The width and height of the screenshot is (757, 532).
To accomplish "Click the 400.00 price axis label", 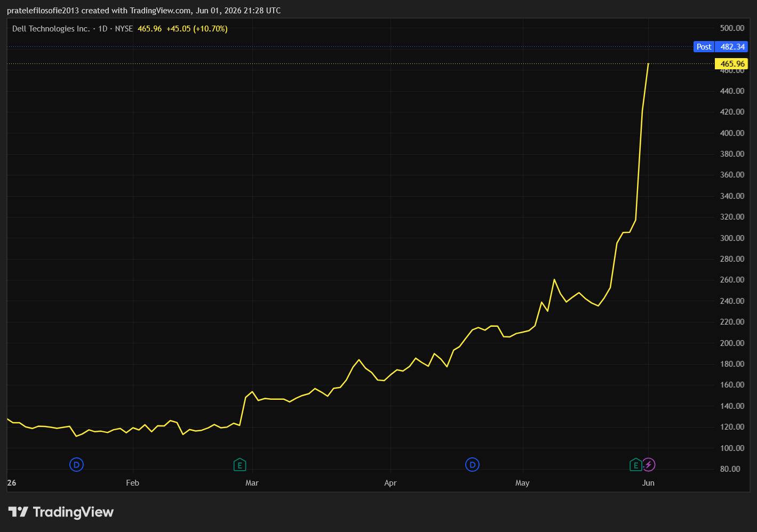I will point(732,133).
